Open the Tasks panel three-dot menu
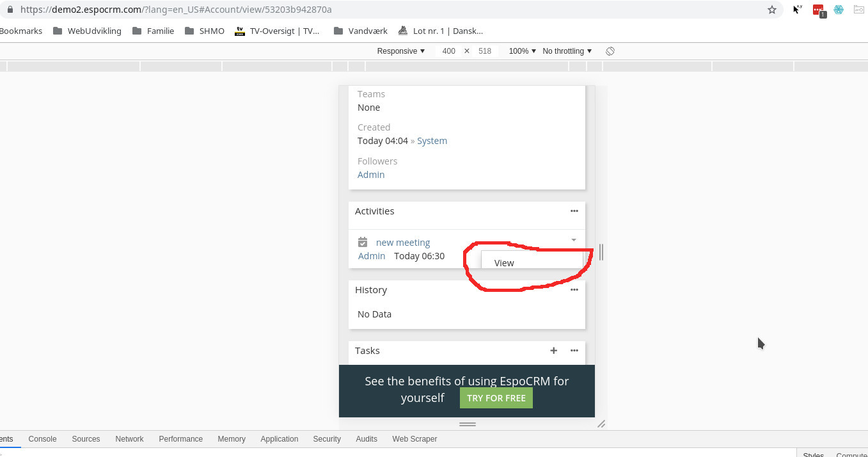The image size is (868, 457). pos(574,351)
